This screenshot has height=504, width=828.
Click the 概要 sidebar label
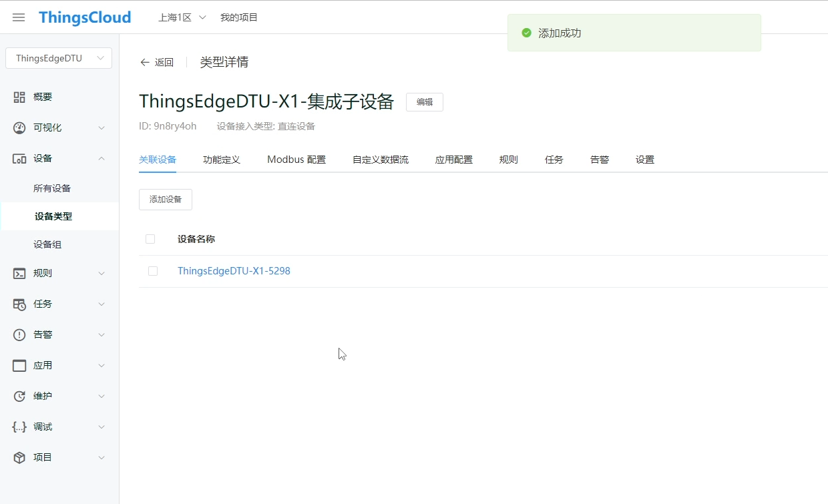[43, 97]
